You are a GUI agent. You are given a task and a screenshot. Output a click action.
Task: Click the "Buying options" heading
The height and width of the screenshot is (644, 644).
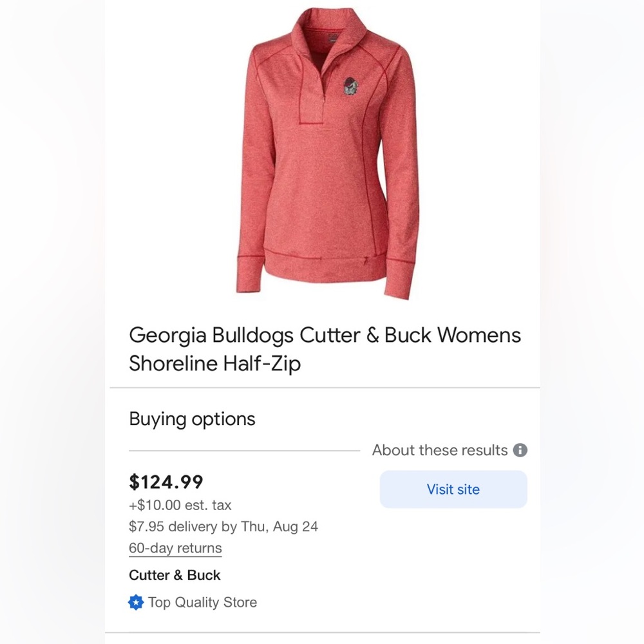[191, 419]
